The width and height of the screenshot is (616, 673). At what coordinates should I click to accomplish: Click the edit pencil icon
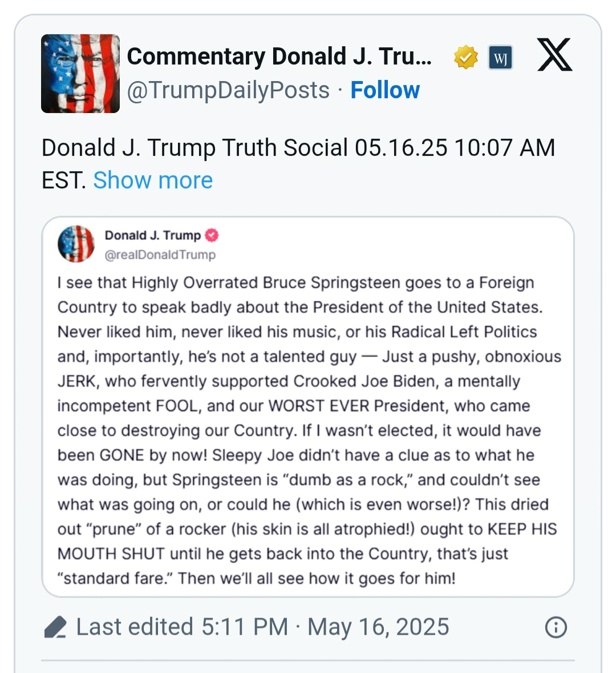click(55, 627)
